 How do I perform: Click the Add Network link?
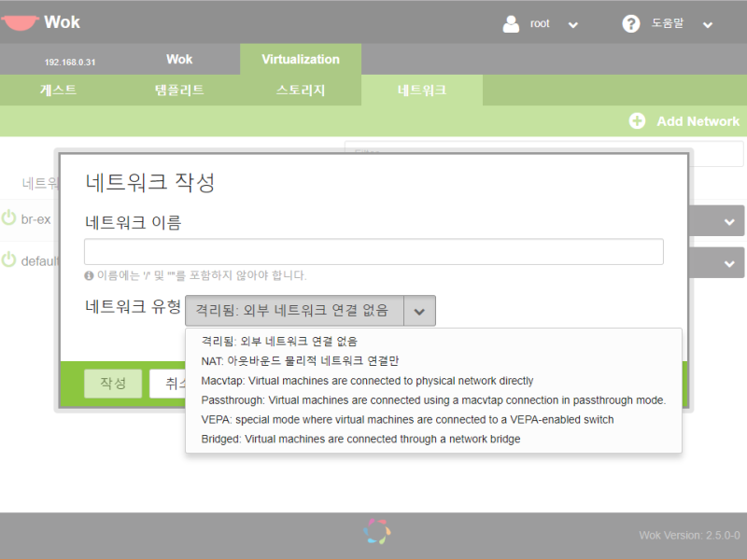pos(698,121)
